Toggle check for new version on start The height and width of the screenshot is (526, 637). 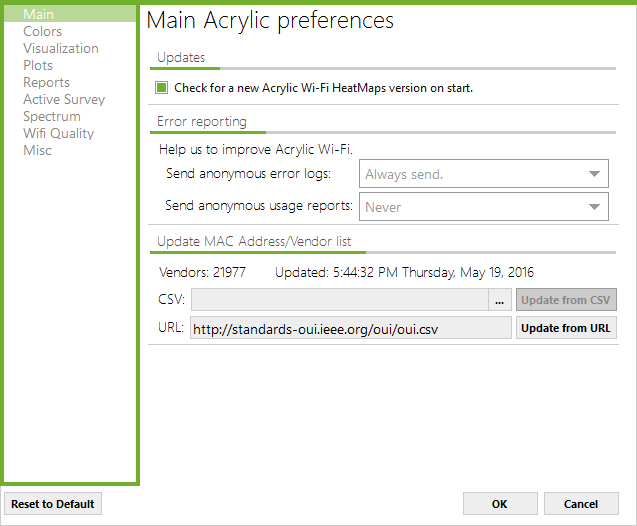[161, 88]
